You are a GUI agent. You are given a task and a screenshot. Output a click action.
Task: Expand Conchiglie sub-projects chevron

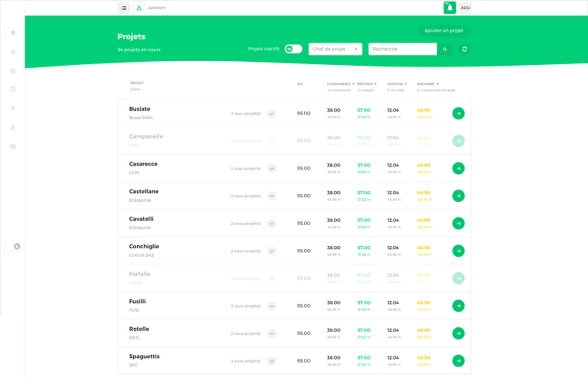point(272,251)
